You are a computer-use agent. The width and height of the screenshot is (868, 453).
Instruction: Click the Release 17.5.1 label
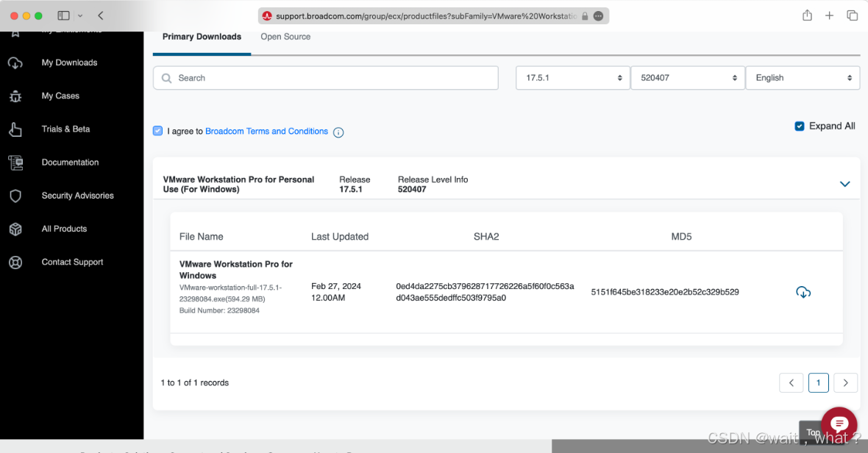coord(355,184)
